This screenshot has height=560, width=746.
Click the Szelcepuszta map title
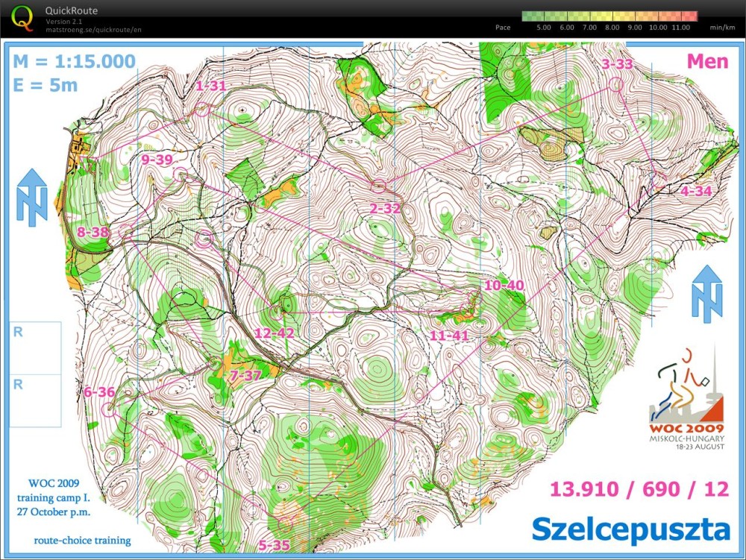coord(630,529)
